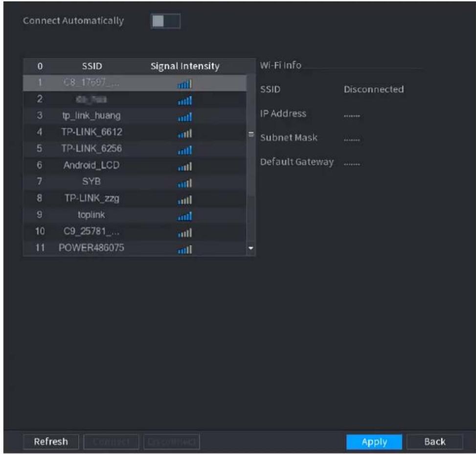476x454 pixels.
Task: Click the greyed-out Disconnect button
Action: click(x=172, y=442)
